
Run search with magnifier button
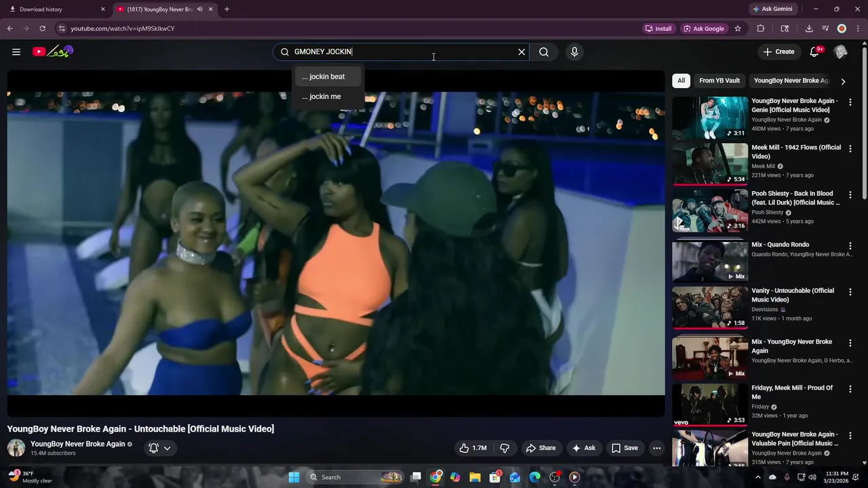[544, 52]
